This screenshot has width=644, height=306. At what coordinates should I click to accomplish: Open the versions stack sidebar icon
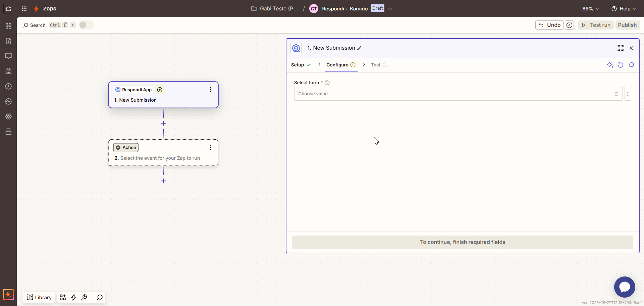click(x=8, y=132)
